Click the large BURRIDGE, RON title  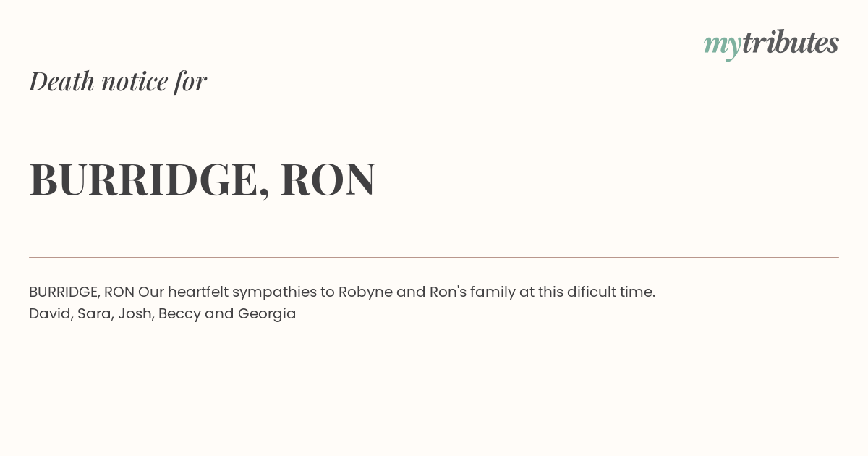(203, 180)
